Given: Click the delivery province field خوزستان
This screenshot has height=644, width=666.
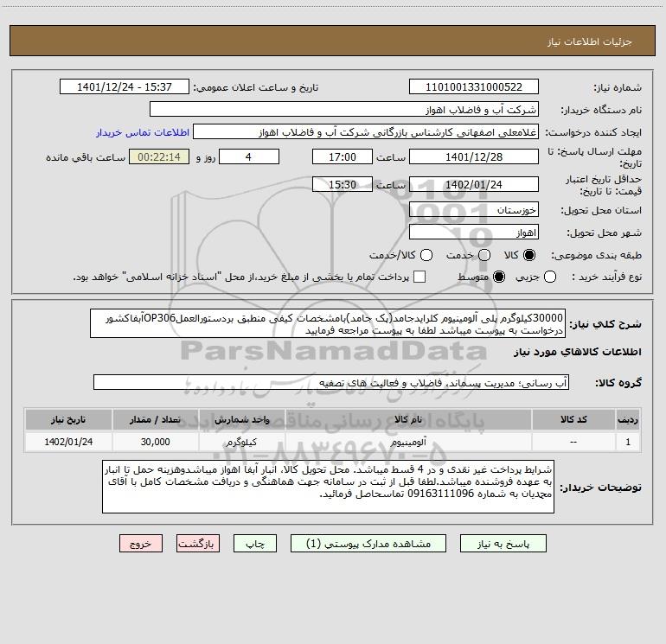Looking at the screenshot, I should click(474, 209).
